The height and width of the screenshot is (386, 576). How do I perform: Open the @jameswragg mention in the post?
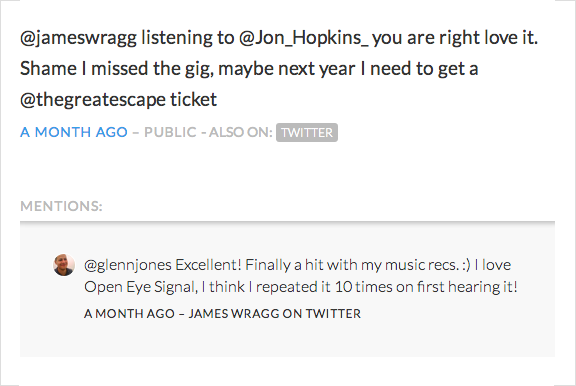(78, 38)
